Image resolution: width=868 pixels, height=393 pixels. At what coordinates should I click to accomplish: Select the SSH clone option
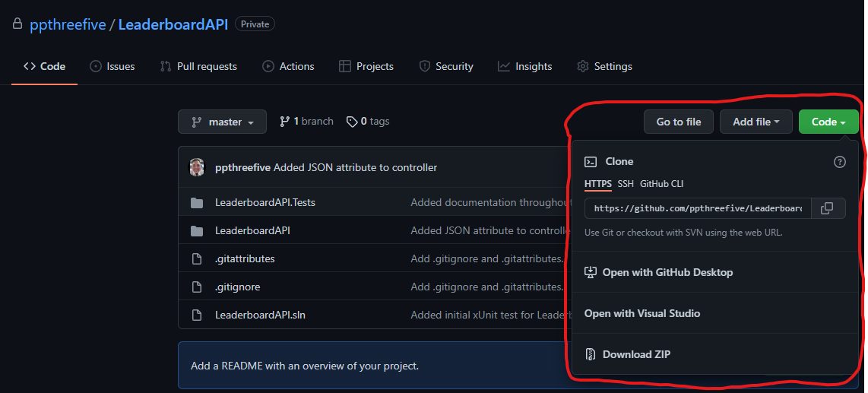pyautogui.click(x=626, y=184)
